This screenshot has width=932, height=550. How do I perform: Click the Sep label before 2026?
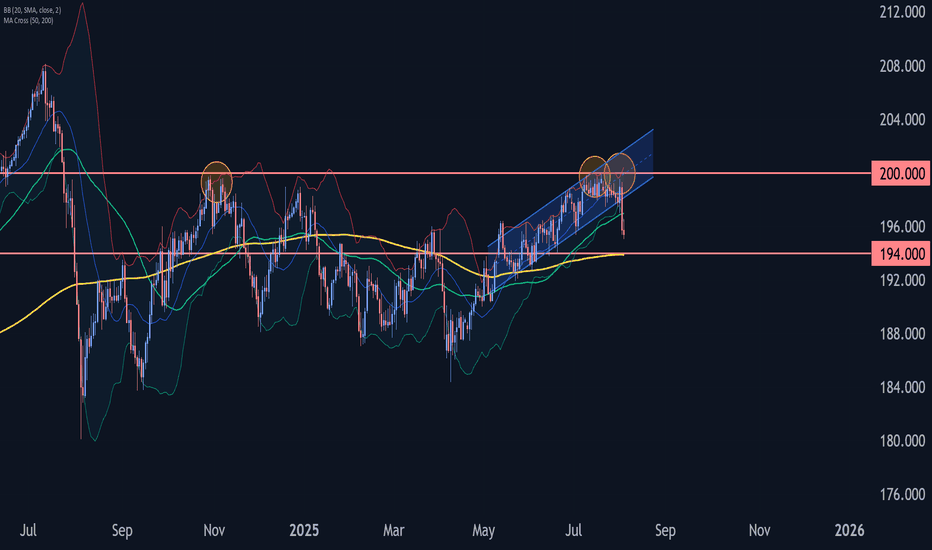point(665,530)
